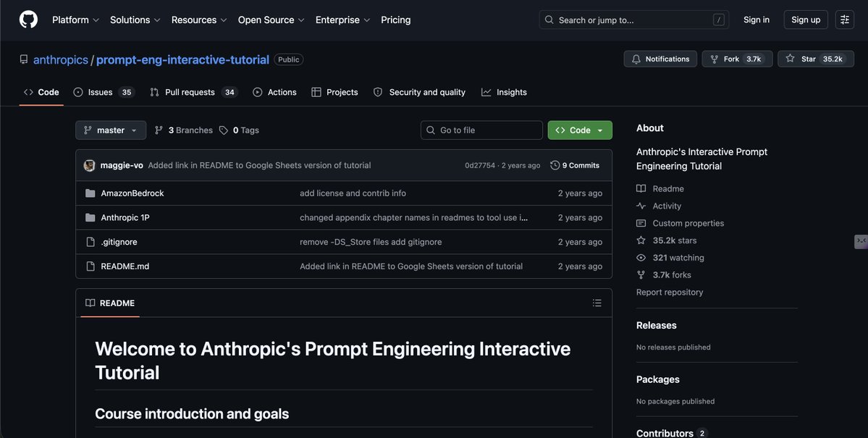Screen dimensions: 868x438
Task: Switch to the Code tab
Action: (x=41, y=93)
